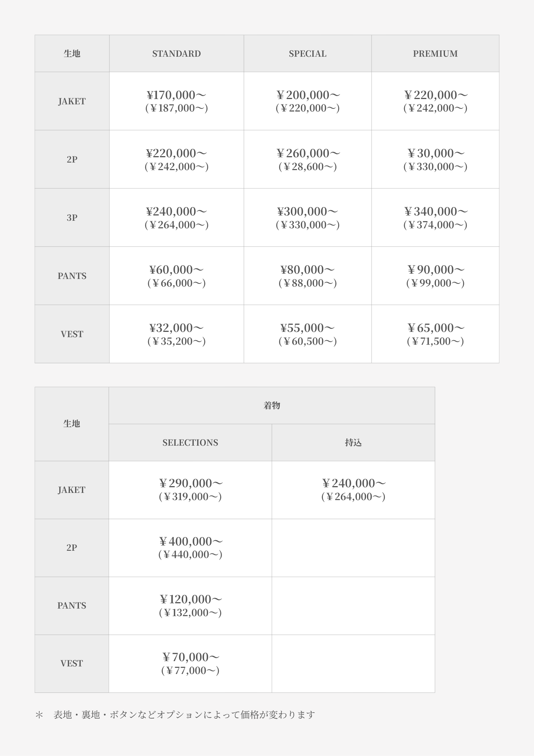The image size is (534, 756).
Task: Click the 持込 column header
Action: click(x=353, y=443)
